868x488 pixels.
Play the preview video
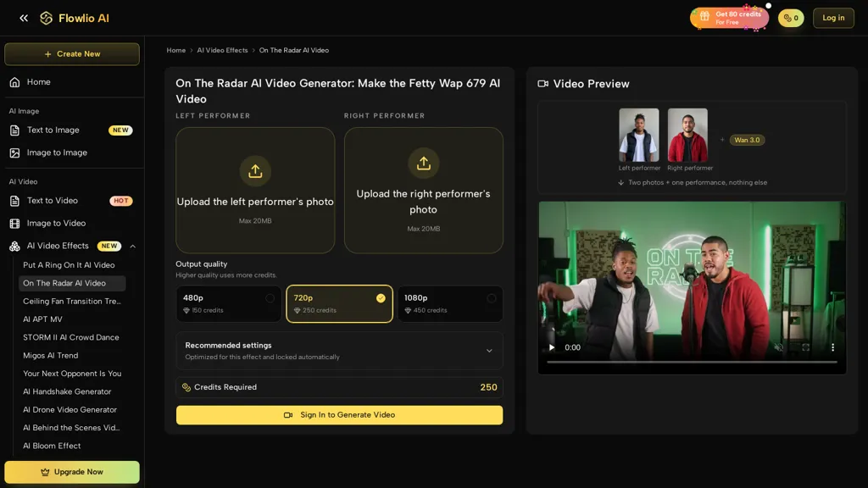(x=551, y=347)
